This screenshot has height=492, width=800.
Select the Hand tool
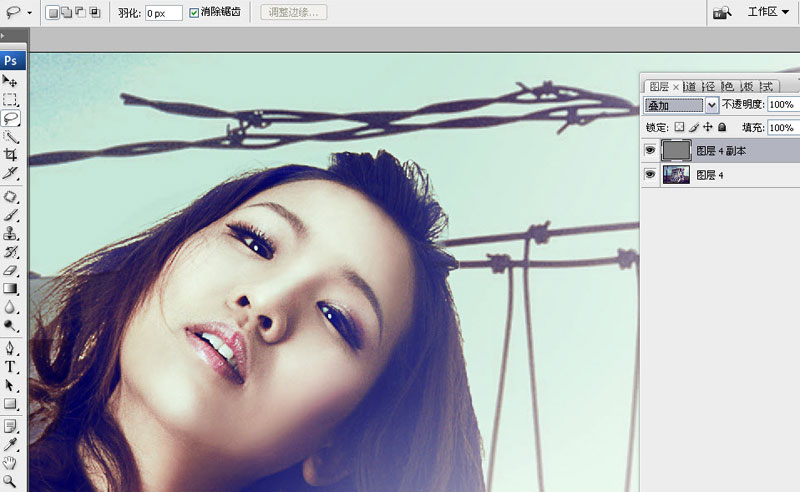tap(10, 463)
